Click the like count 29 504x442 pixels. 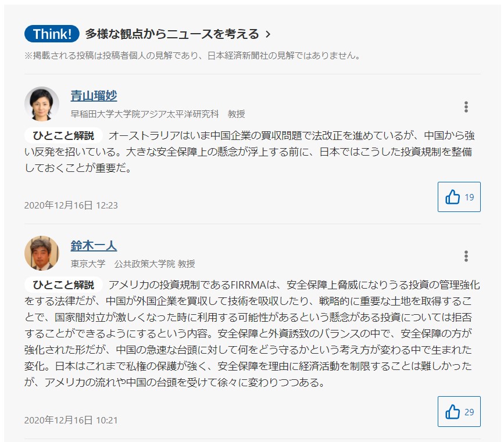(x=469, y=412)
